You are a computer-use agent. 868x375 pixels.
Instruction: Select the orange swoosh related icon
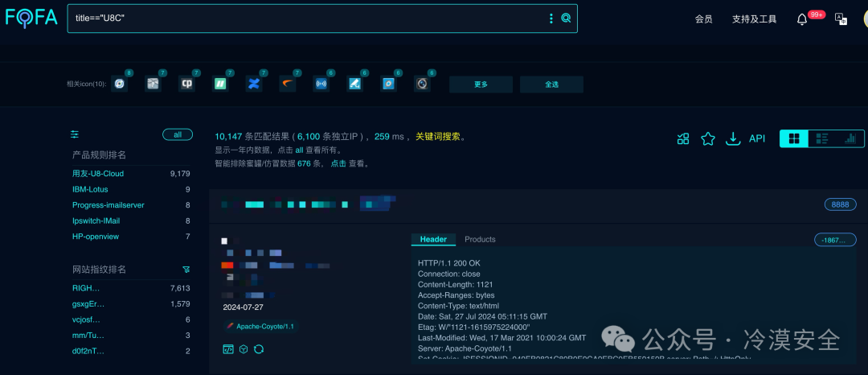point(288,84)
